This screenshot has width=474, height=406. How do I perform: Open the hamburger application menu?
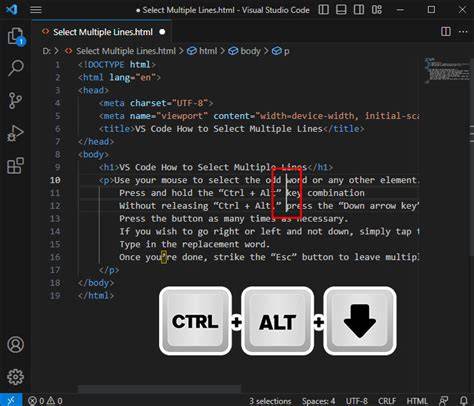(36, 10)
